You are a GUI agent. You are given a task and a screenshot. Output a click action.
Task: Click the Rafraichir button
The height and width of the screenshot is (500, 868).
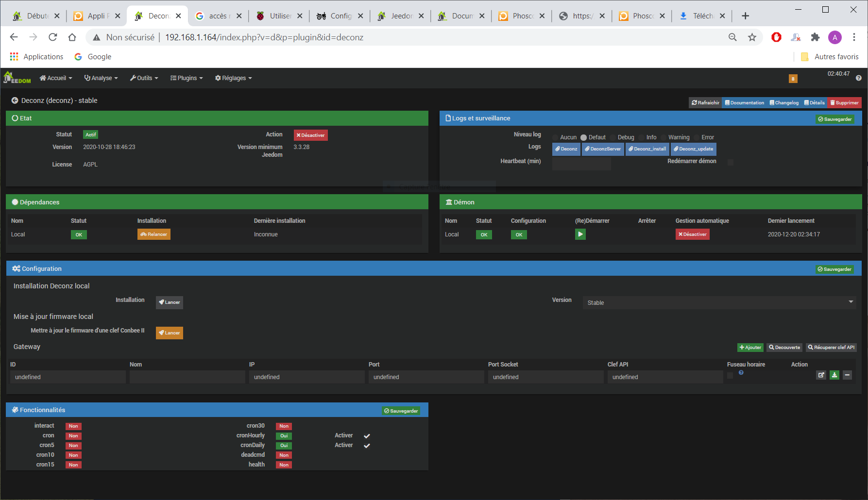[705, 103]
